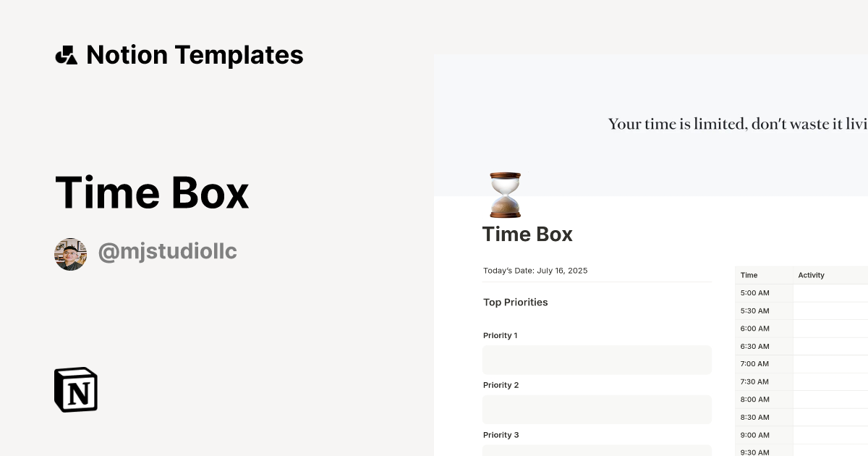868x456 pixels.
Task: Click the Priority 1 input field
Action: pyautogui.click(x=597, y=360)
